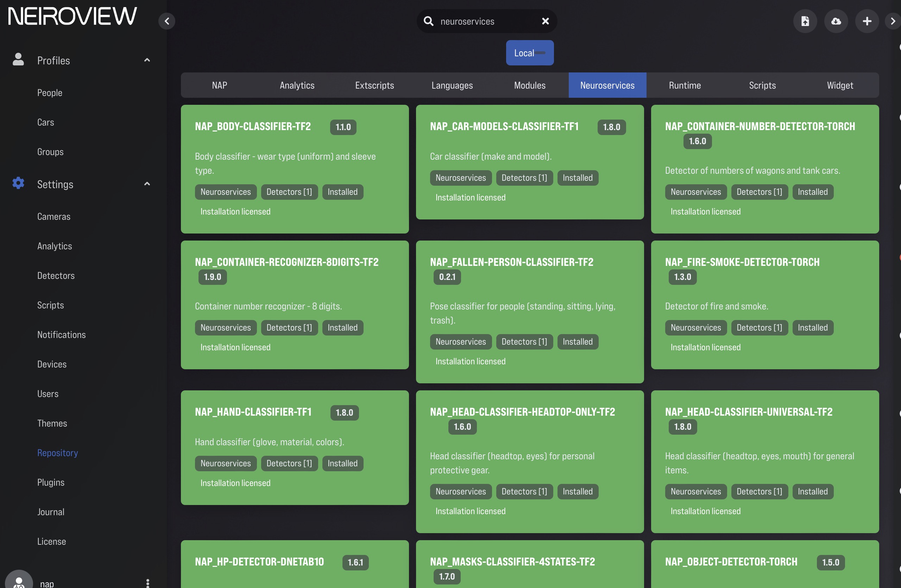The width and height of the screenshot is (901, 588).
Task: Open Notifications settings
Action: [x=61, y=334]
